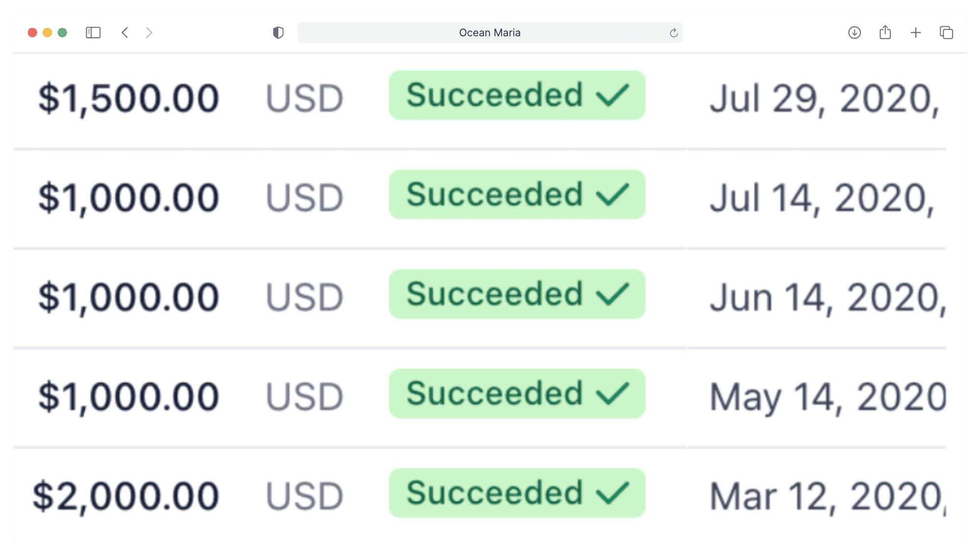This screenshot has width=980, height=555.
Task: Select the May 14, 2020 date
Action: (x=828, y=397)
